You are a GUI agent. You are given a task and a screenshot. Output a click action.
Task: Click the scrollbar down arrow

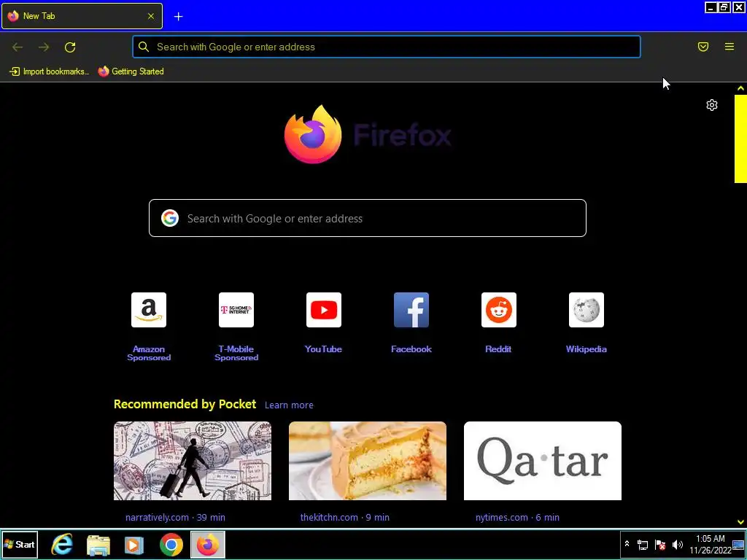[x=740, y=522]
